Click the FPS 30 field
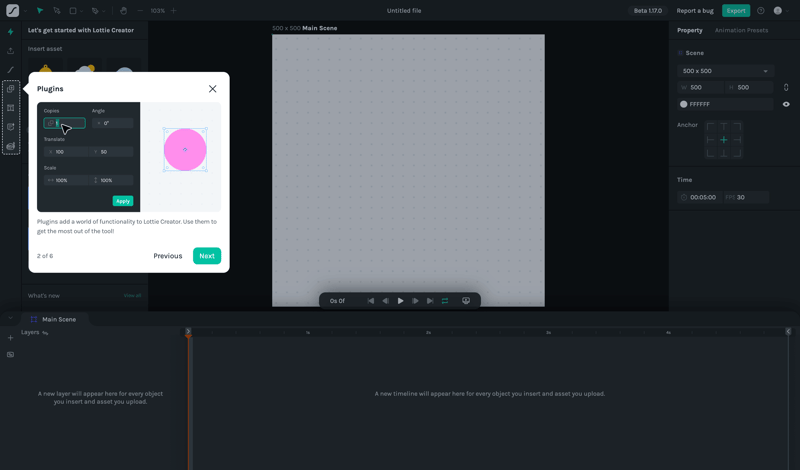The height and width of the screenshot is (470, 800). pyautogui.click(x=746, y=197)
